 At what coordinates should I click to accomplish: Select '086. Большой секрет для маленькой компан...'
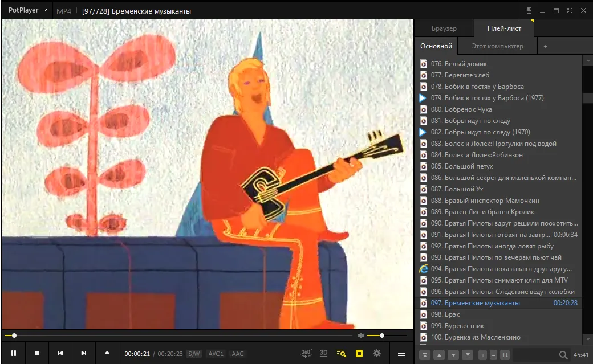[499, 178]
